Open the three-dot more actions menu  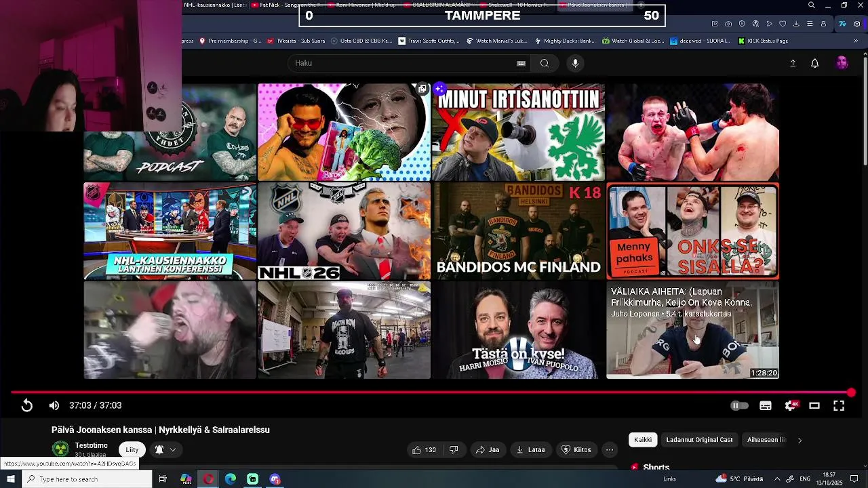(x=610, y=449)
